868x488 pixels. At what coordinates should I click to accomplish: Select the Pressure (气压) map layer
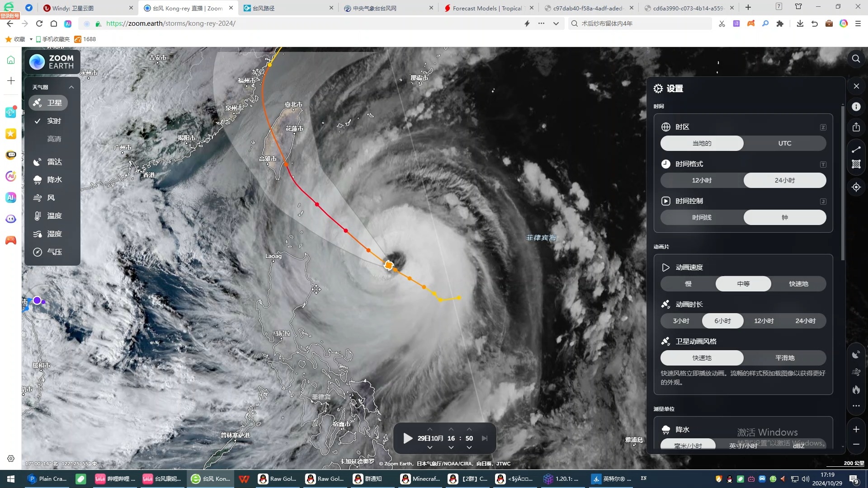(x=48, y=252)
